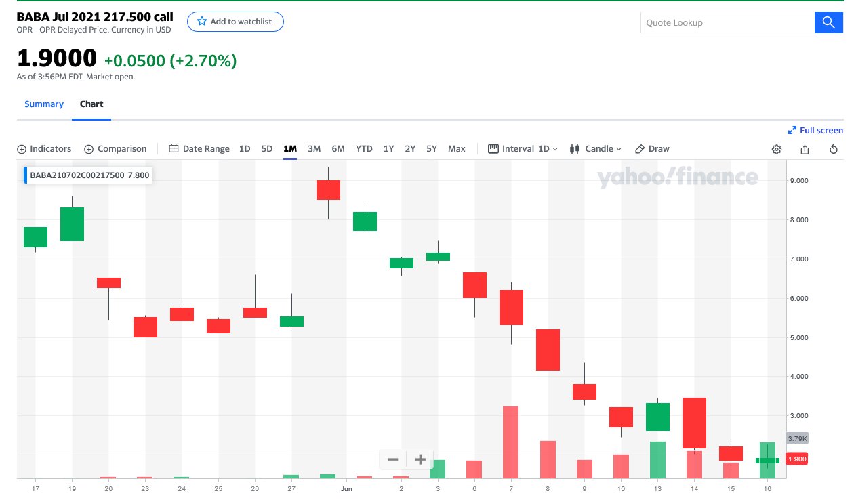Click the share chart icon
Image resolution: width=854 pixels, height=504 pixels.
pos(805,149)
